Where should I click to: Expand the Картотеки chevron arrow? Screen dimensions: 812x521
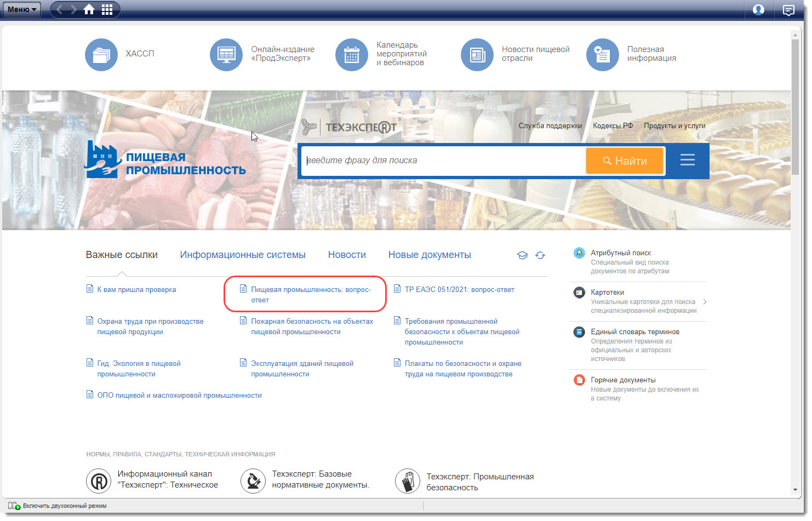(x=705, y=302)
